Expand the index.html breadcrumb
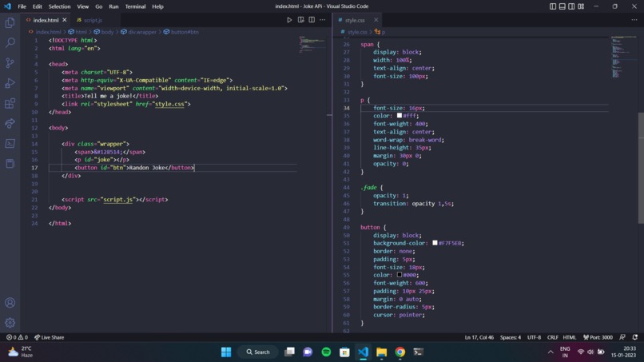The image size is (644, 362). [45, 32]
